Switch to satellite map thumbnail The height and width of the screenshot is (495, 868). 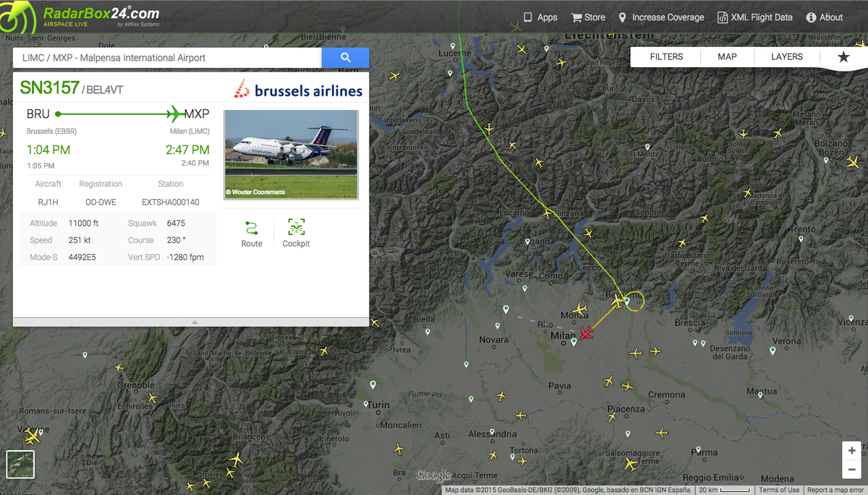(20, 465)
